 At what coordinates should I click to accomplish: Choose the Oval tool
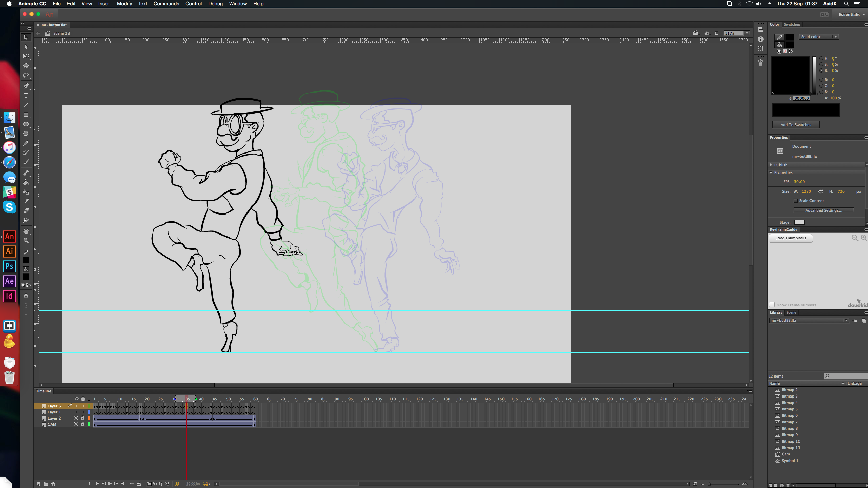pos(26,124)
